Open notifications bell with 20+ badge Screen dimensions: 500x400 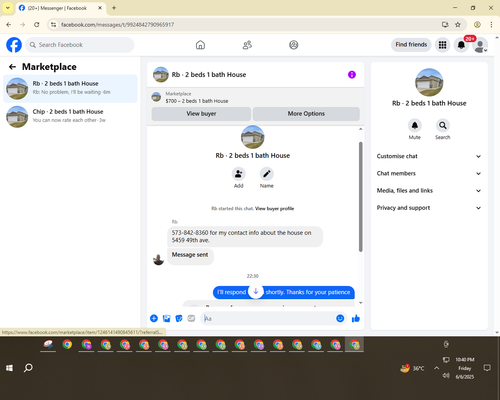[x=461, y=45]
